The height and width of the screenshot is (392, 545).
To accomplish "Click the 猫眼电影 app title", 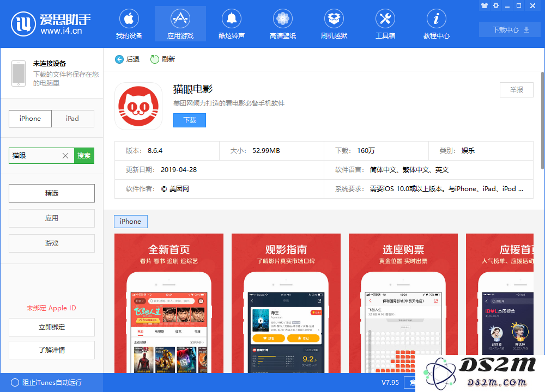I will tap(193, 89).
